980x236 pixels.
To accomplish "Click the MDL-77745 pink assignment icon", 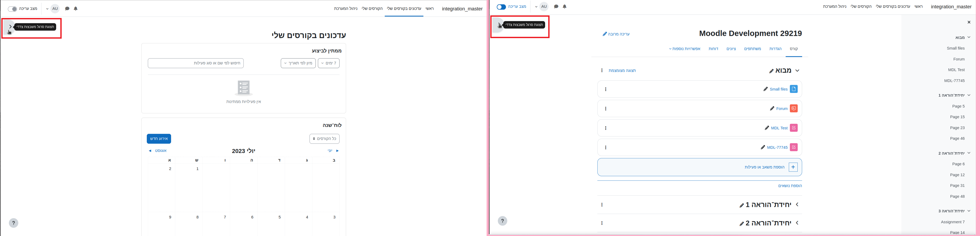I will 794,147.
